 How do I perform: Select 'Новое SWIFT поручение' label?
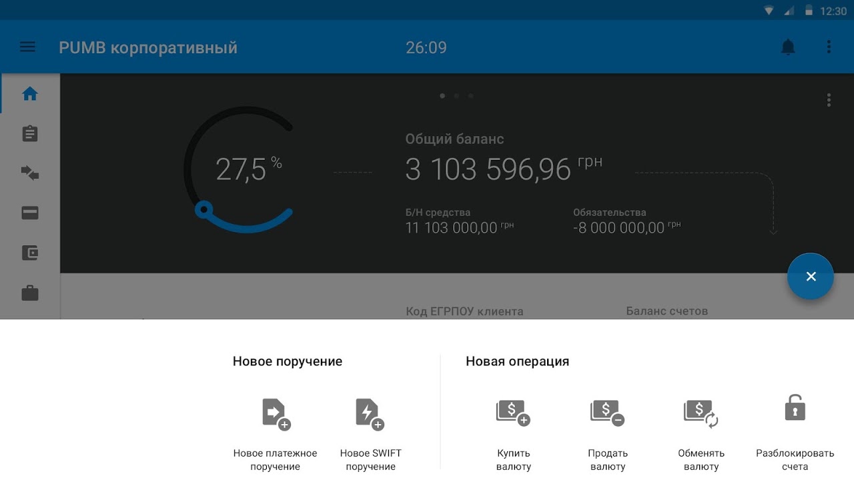(371, 460)
